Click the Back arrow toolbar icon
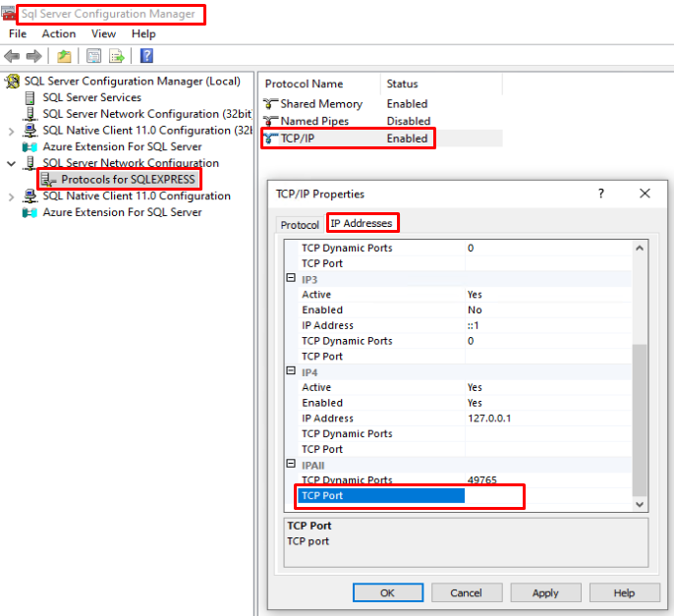This screenshot has width=674, height=616. (x=12, y=56)
